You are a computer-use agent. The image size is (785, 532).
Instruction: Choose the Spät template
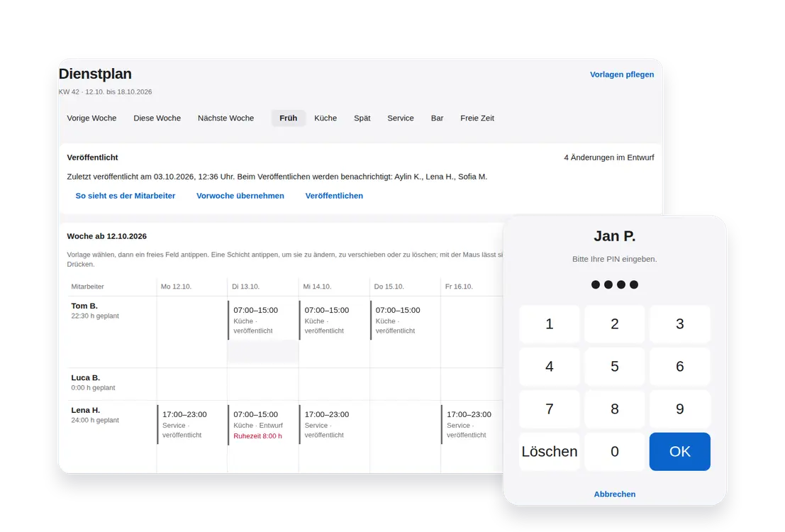tap(362, 118)
